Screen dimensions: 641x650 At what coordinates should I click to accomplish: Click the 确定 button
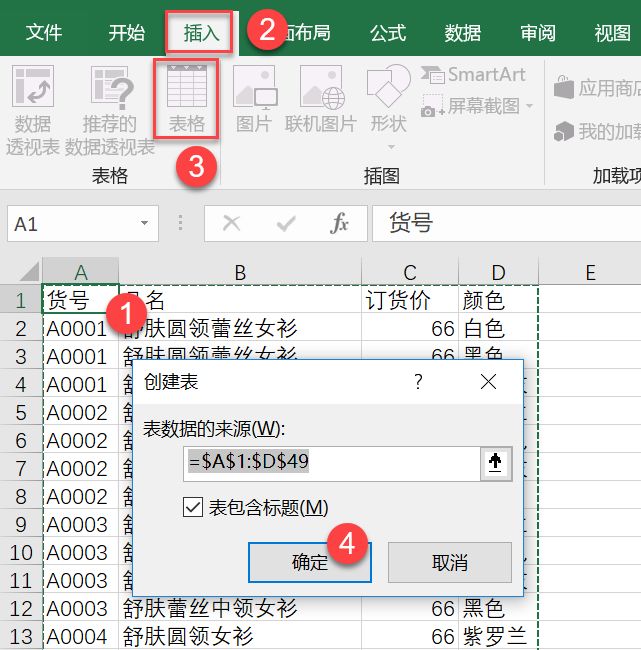[309, 562]
